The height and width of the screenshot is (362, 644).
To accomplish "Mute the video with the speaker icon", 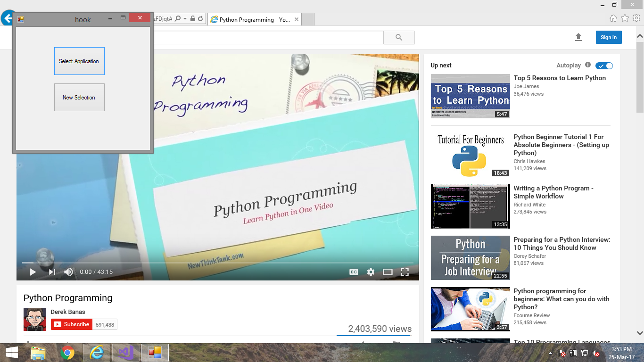I will [x=69, y=272].
